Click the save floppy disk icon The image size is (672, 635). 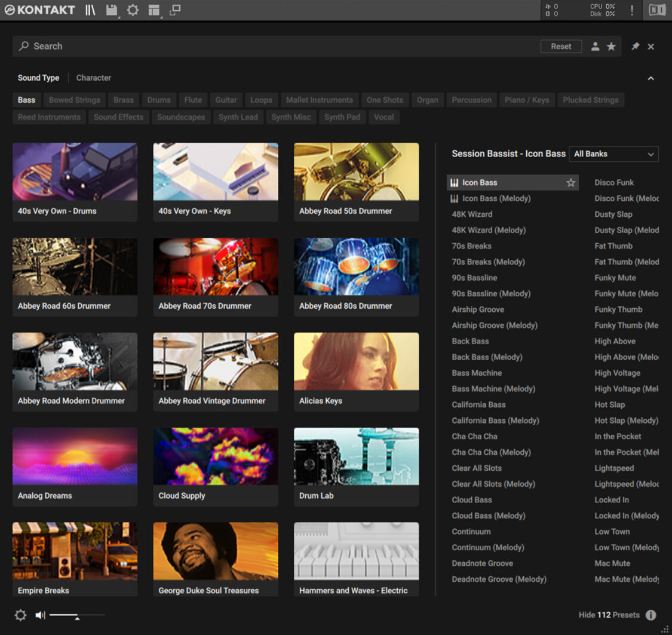click(111, 10)
